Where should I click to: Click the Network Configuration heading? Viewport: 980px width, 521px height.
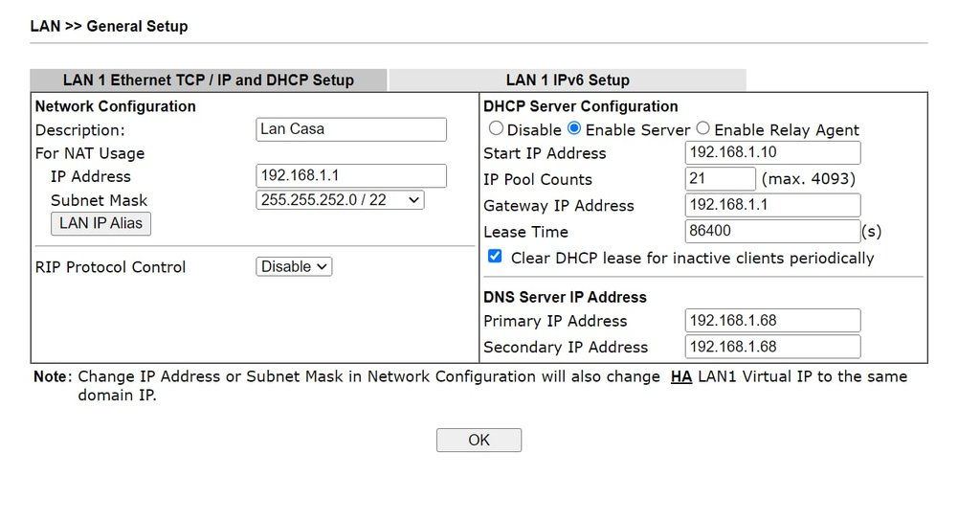coord(116,106)
